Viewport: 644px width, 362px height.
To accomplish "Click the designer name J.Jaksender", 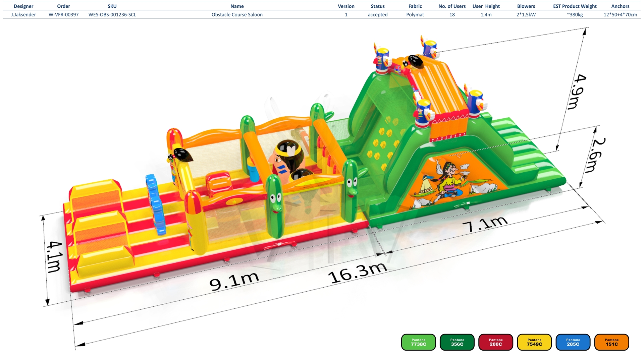I will coord(23,15).
